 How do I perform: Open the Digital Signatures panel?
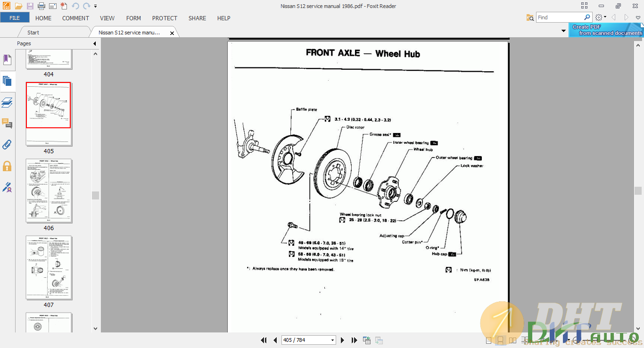click(x=7, y=187)
